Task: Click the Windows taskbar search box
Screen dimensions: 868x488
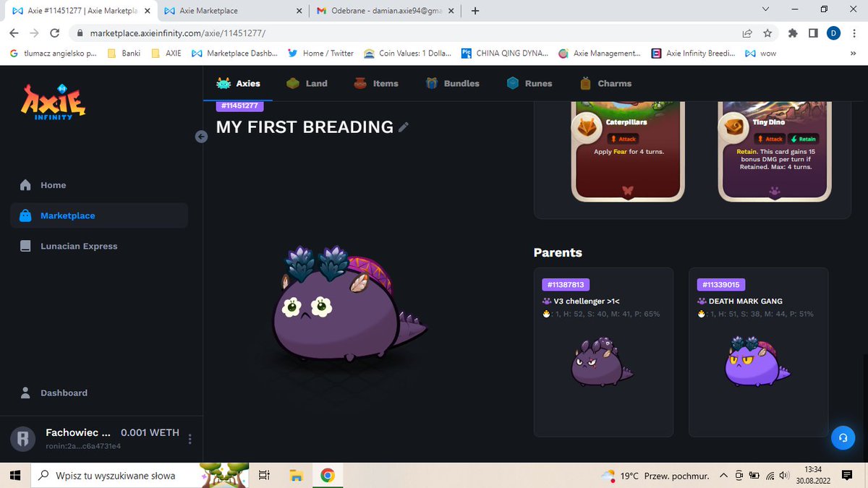Action: pos(140,476)
